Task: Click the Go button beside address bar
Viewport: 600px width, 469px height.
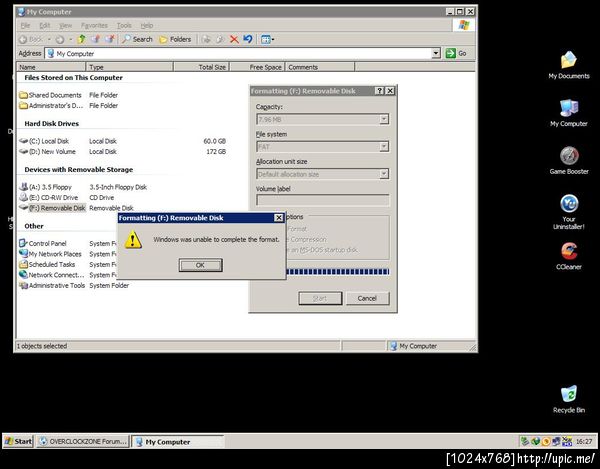Action: (x=456, y=53)
